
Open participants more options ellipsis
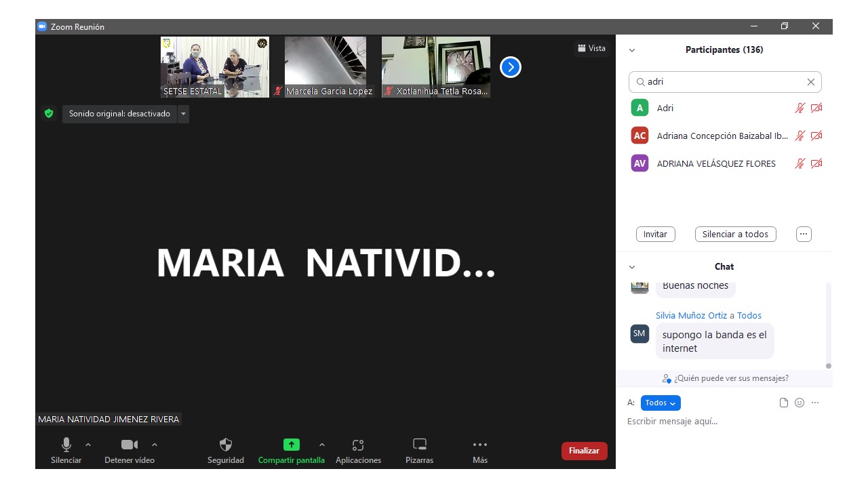tap(804, 234)
